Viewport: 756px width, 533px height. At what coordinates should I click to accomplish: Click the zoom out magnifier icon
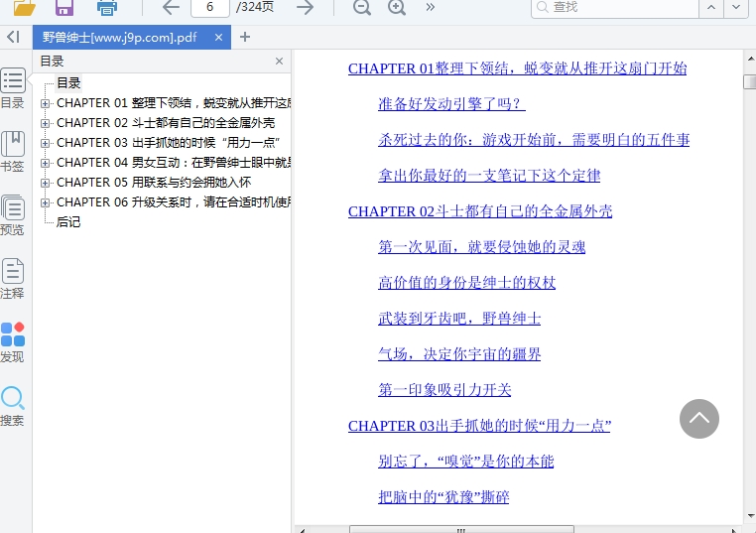(362, 8)
